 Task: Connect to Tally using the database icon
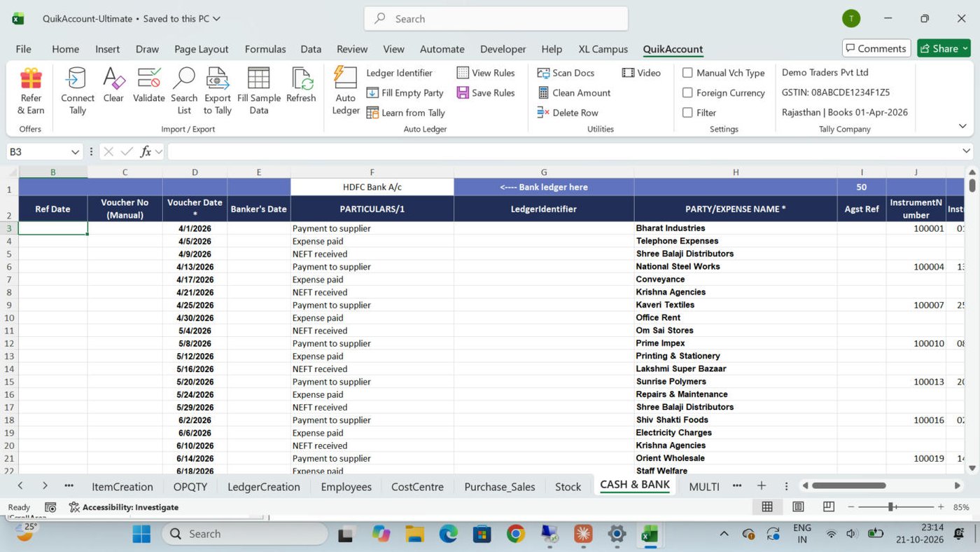point(77,79)
